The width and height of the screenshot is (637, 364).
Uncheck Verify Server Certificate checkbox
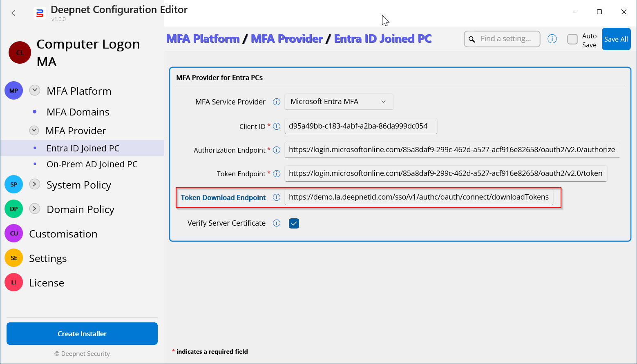point(294,224)
